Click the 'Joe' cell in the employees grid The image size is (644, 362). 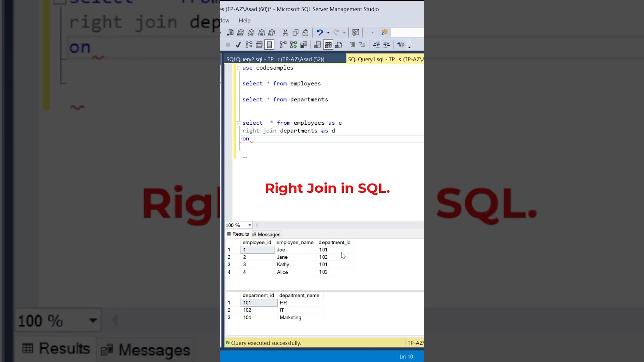(296, 250)
